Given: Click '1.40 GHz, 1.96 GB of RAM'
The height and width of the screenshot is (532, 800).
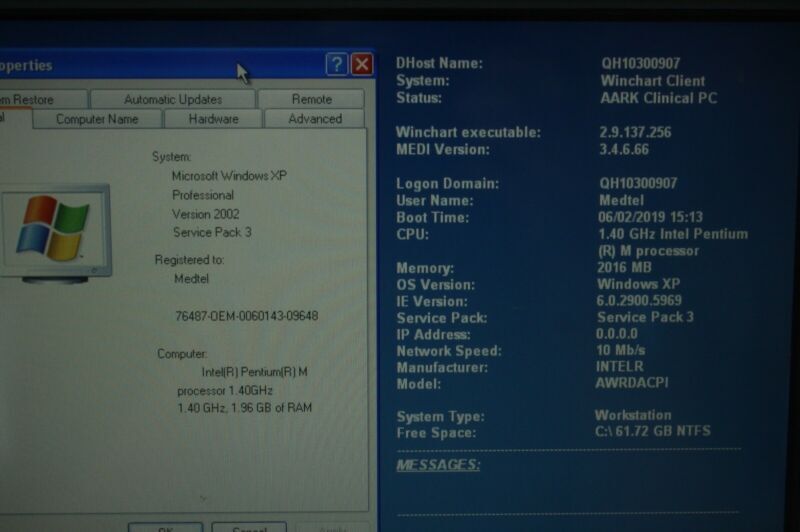Looking at the screenshot, I should click(x=244, y=408).
